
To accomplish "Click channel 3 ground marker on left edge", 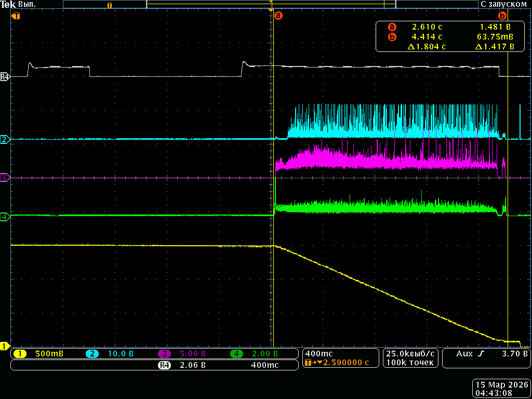I will [x=5, y=178].
